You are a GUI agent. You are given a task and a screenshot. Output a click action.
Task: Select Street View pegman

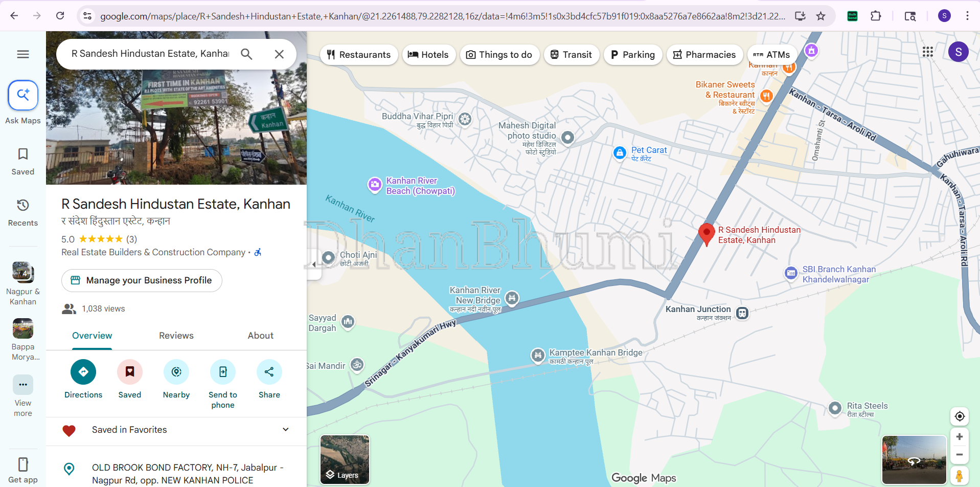960,476
